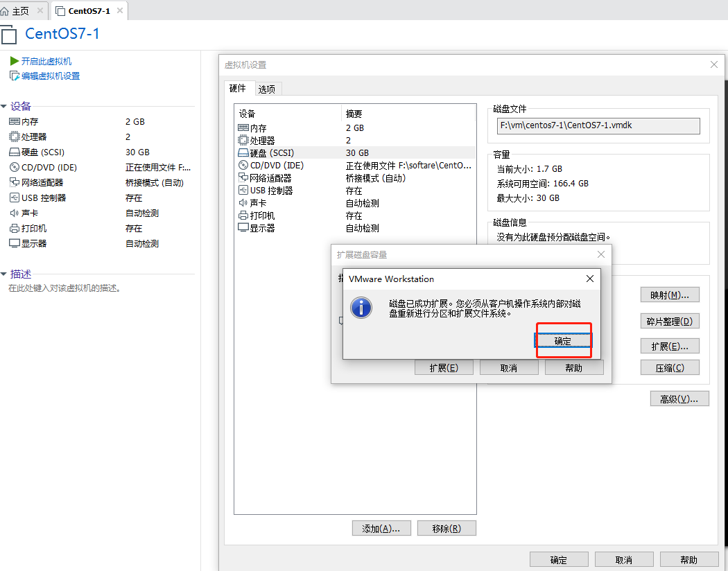This screenshot has width=728, height=571.
Task: Click the 映射(M)... disk utility button
Action: pyautogui.click(x=670, y=295)
